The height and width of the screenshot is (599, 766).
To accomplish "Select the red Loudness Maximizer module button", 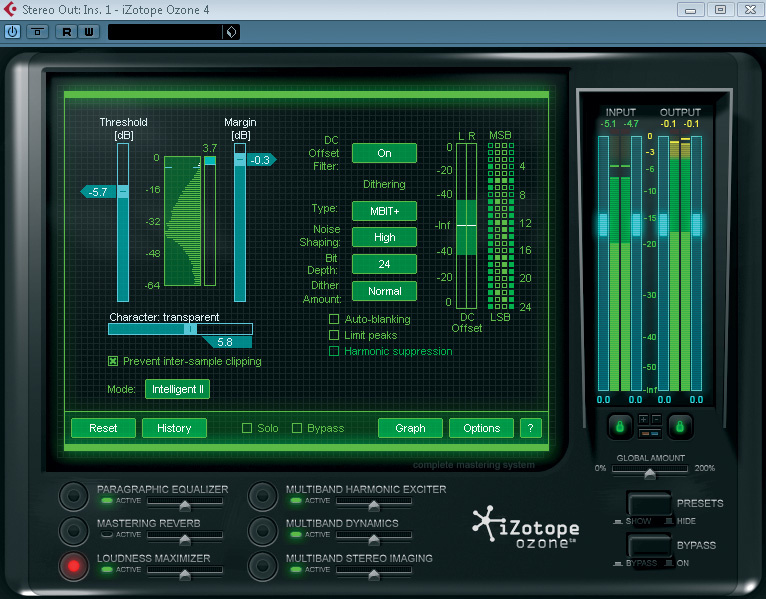I will coord(73,566).
